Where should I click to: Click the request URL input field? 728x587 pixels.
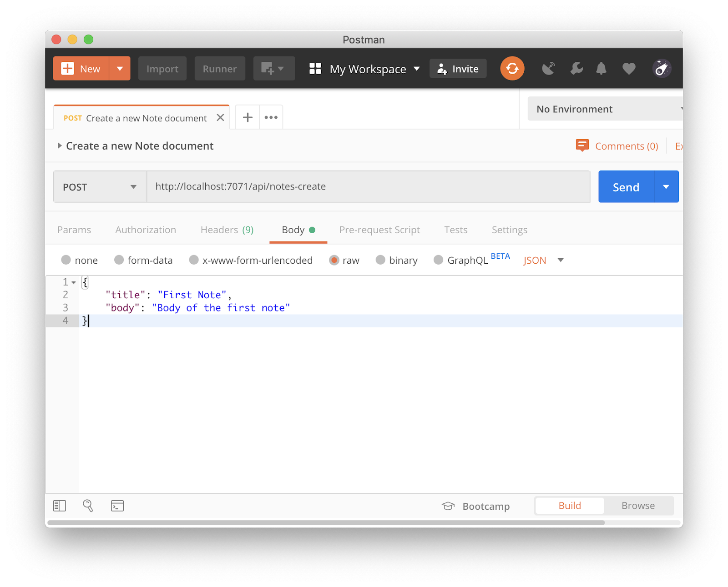(x=369, y=187)
